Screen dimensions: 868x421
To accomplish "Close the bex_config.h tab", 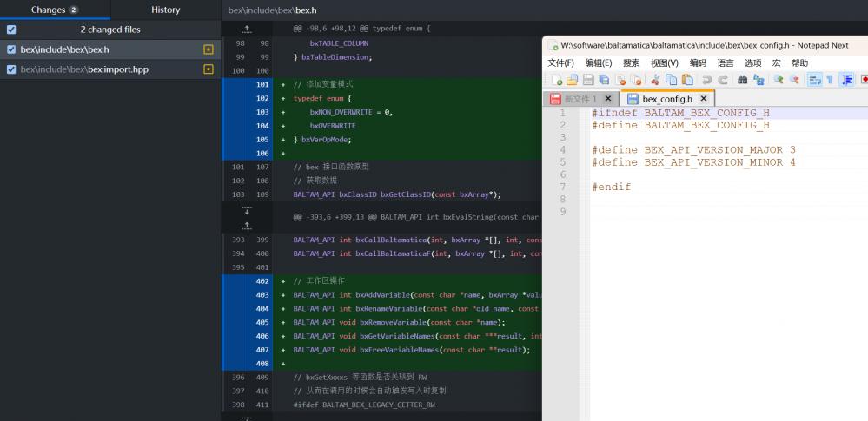I will click(703, 99).
